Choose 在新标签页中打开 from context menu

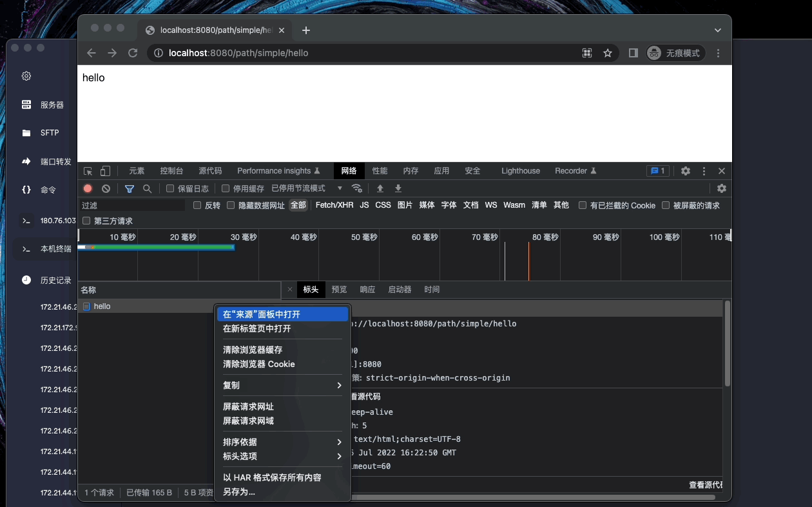tap(256, 328)
